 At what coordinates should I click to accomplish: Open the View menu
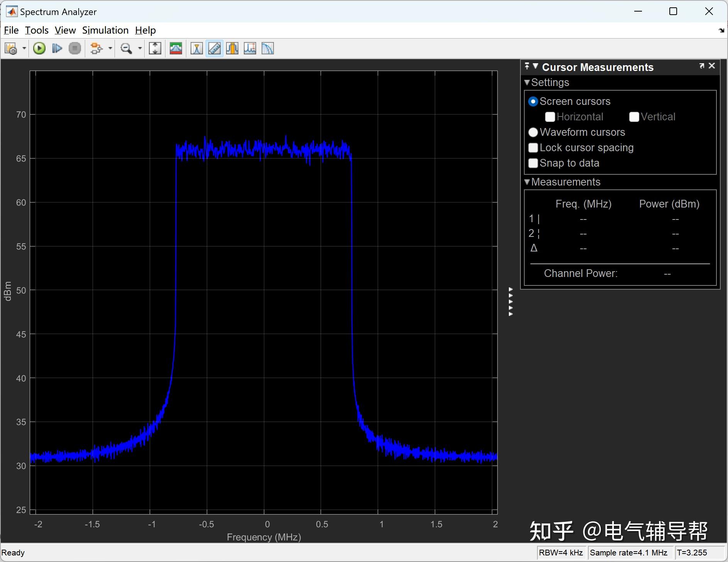pyautogui.click(x=65, y=30)
